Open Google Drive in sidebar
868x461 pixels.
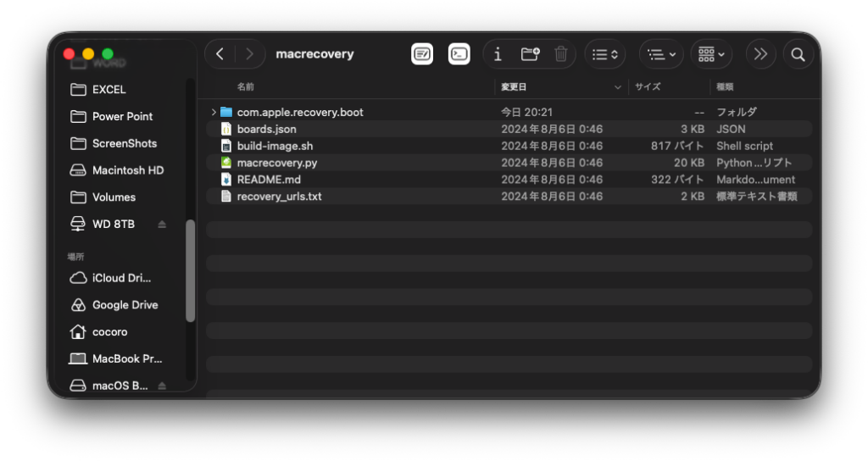point(125,305)
